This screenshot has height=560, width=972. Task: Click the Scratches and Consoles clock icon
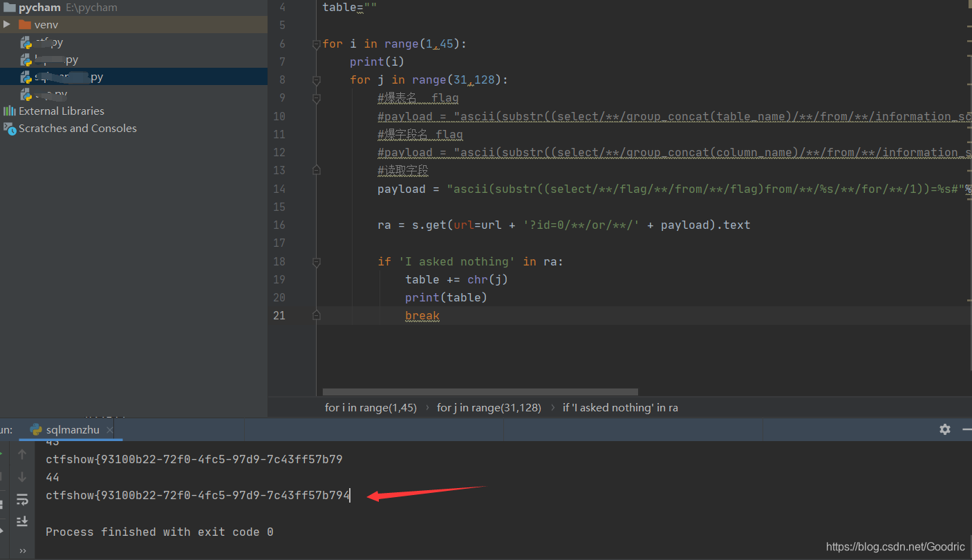pos(10,128)
